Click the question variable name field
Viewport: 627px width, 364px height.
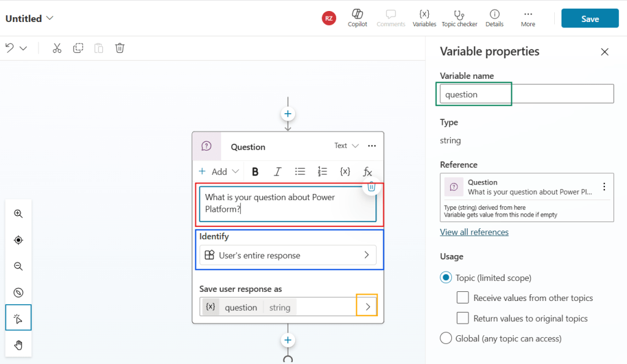pos(475,94)
